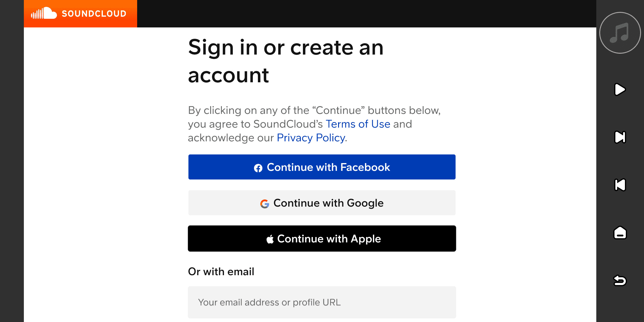Image resolution: width=644 pixels, height=322 pixels.
Task: Click the SOUNDCLOUD wordmark text
Action: pyautogui.click(x=94, y=14)
